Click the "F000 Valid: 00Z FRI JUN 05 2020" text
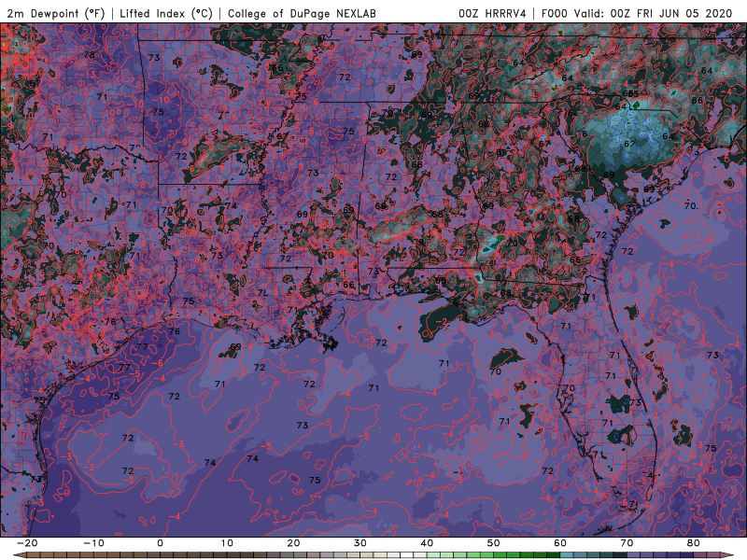Viewport: 747px width, 560px height. (x=637, y=13)
